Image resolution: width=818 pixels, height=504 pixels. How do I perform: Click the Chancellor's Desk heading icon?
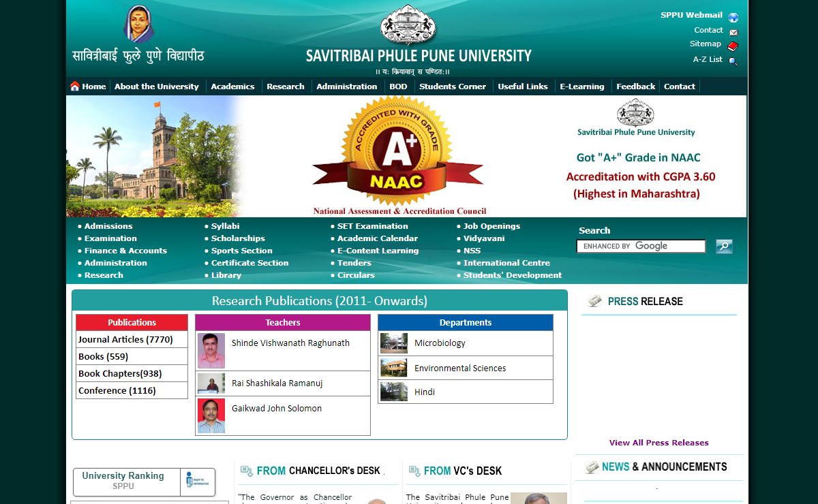247,471
